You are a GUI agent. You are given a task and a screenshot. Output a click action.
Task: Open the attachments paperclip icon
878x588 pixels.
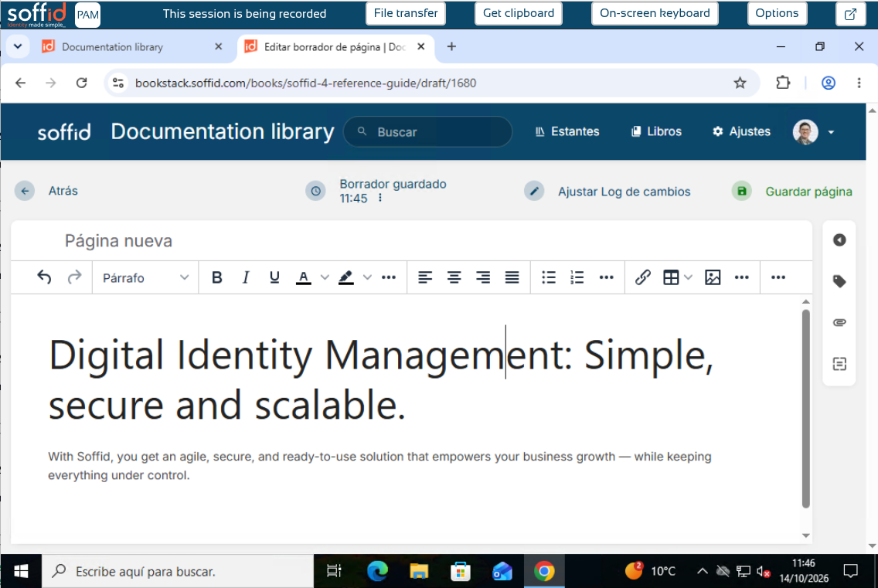tap(839, 322)
